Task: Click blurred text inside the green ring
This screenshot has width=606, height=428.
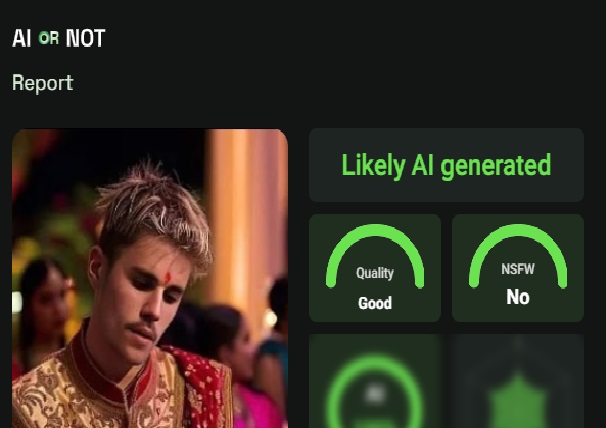Action: (375, 394)
